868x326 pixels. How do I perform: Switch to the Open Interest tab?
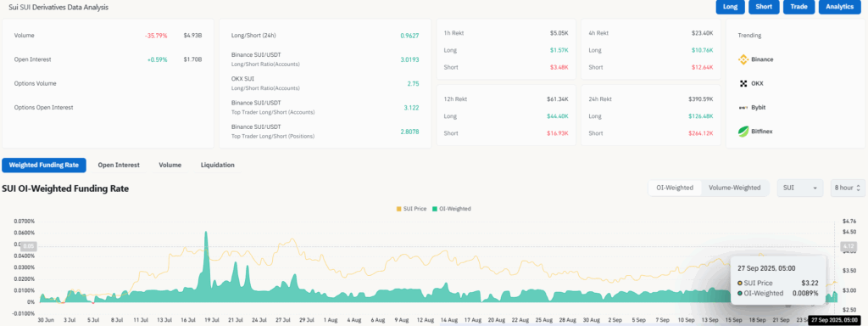[x=119, y=166]
